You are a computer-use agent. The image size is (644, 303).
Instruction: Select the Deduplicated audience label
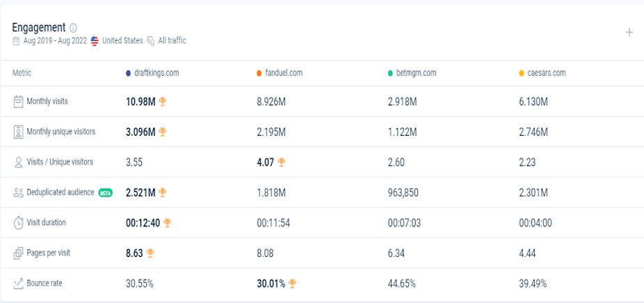click(x=61, y=192)
